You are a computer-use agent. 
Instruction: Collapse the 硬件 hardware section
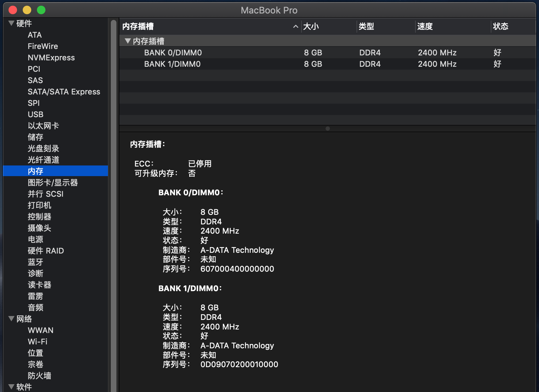11,23
